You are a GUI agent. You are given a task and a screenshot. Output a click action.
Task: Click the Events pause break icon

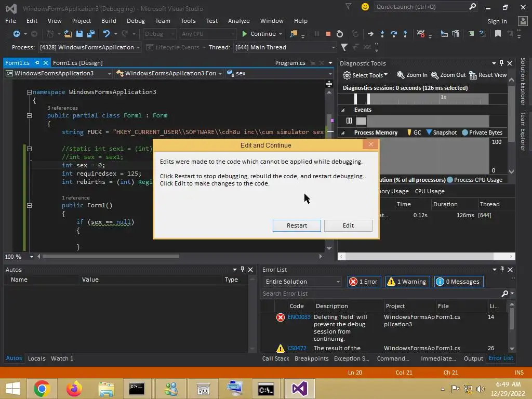349,121
